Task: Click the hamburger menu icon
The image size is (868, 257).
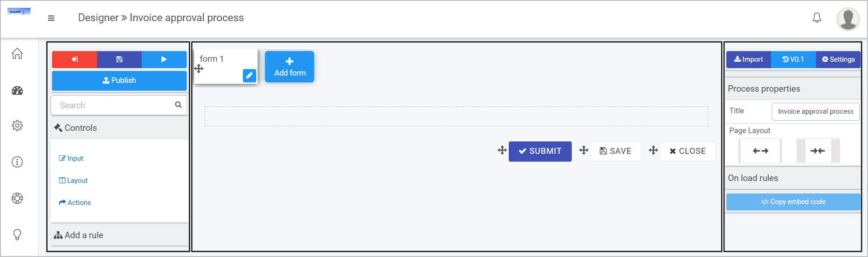Action: (51, 18)
